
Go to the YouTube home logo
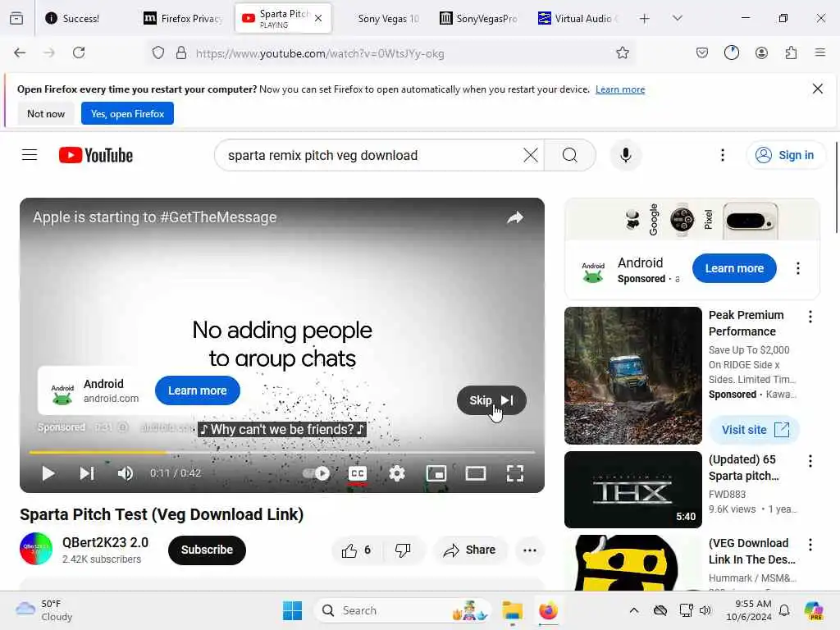pyautogui.click(x=96, y=155)
